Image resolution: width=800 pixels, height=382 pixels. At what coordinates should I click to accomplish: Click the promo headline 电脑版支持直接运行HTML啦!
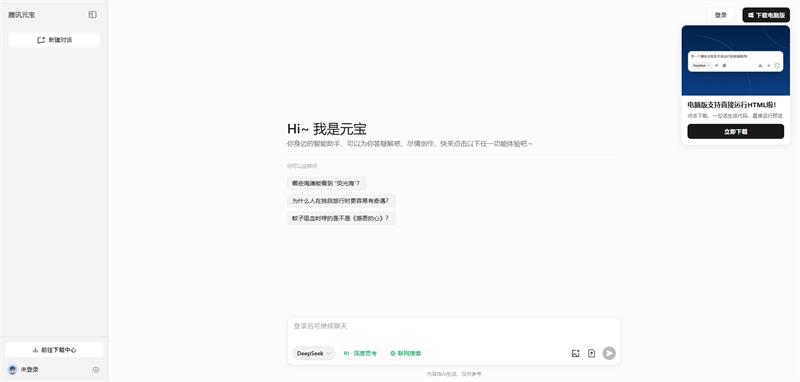point(732,105)
